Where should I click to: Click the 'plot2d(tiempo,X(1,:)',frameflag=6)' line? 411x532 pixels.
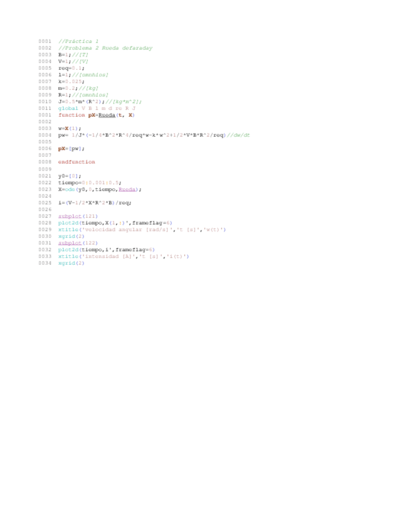(115, 223)
